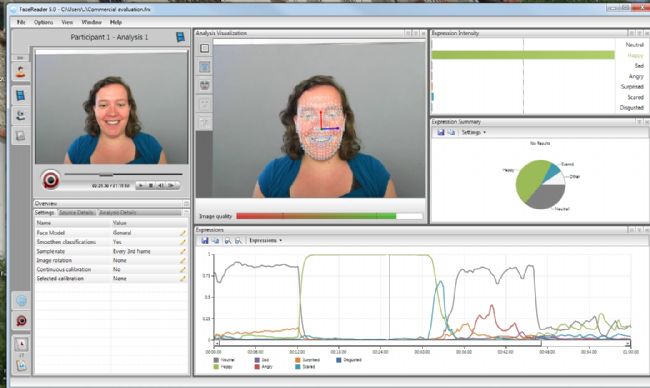
Task: Save the Expression Summary pie chart
Action: (441, 132)
